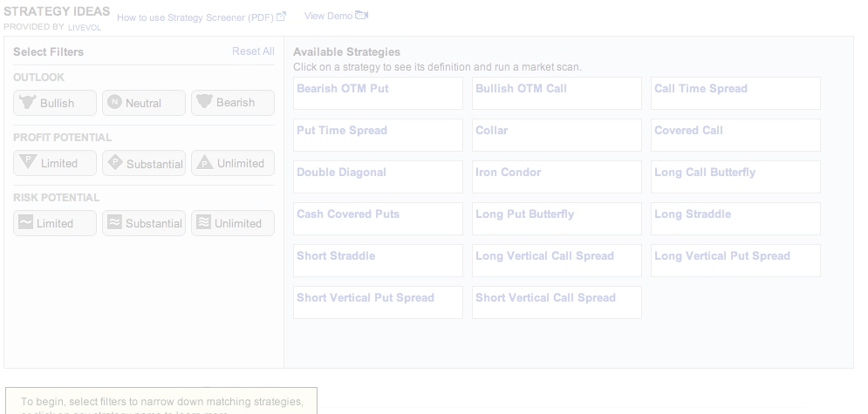The width and height of the screenshot is (868, 414).
Task: Click the external link icon beside Strategy Screener PDF
Action: tap(281, 17)
